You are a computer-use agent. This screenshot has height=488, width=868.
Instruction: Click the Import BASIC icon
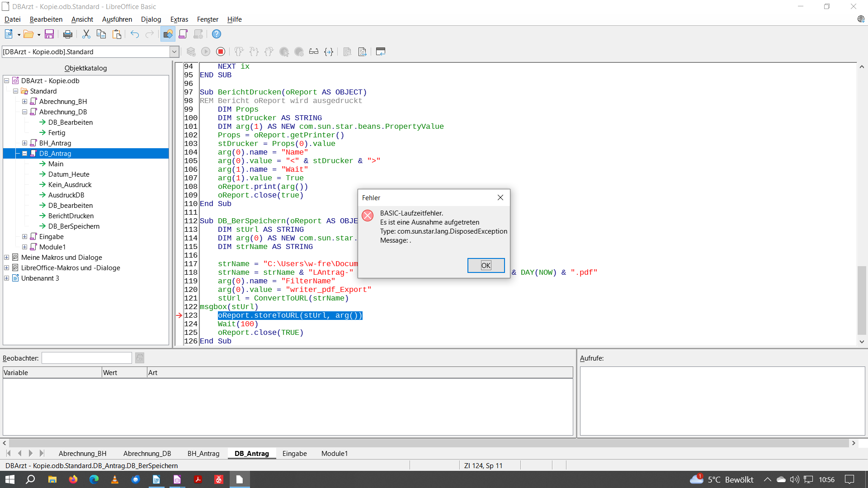(x=347, y=52)
